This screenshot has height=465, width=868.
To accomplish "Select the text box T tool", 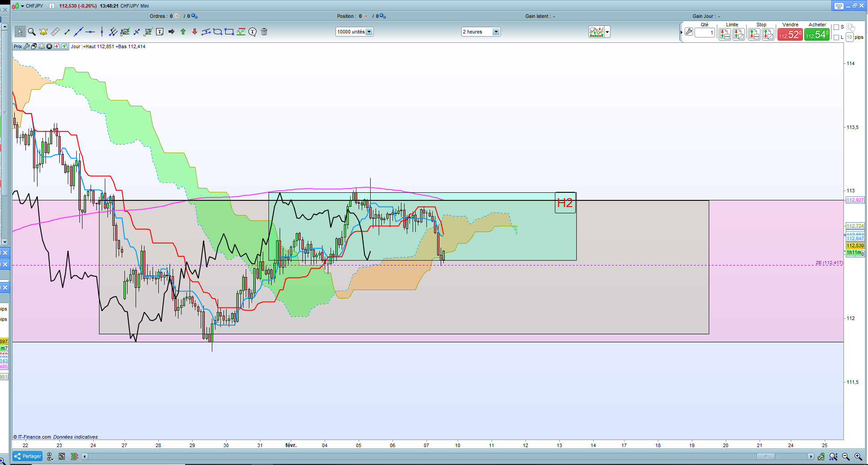I will 160,32.
